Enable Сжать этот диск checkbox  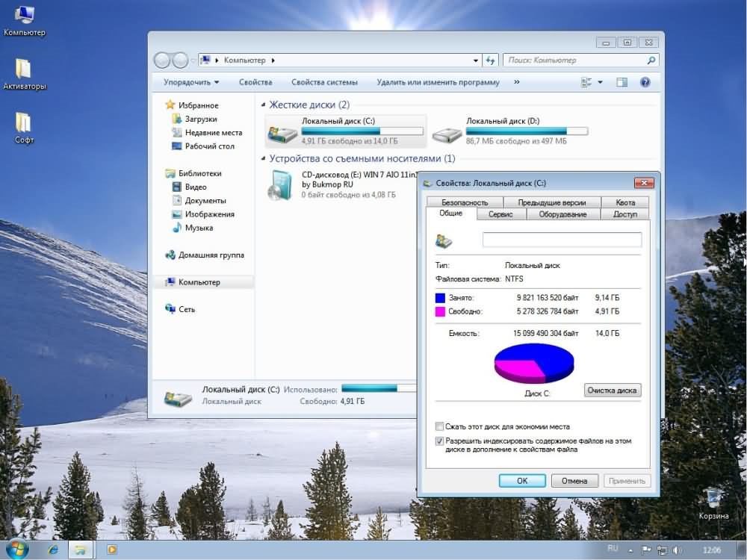coord(439,427)
